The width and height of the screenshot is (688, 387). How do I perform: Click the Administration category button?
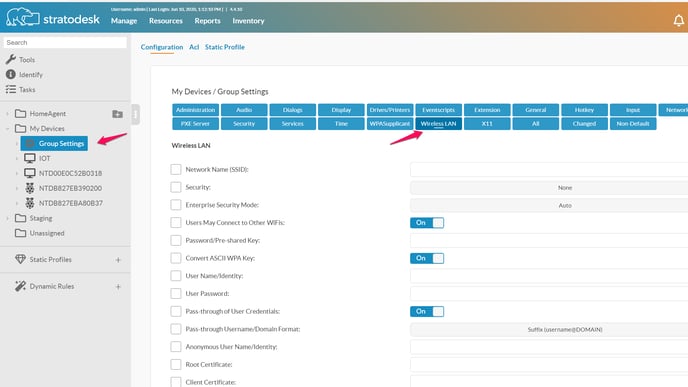pyautogui.click(x=195, y=110)
